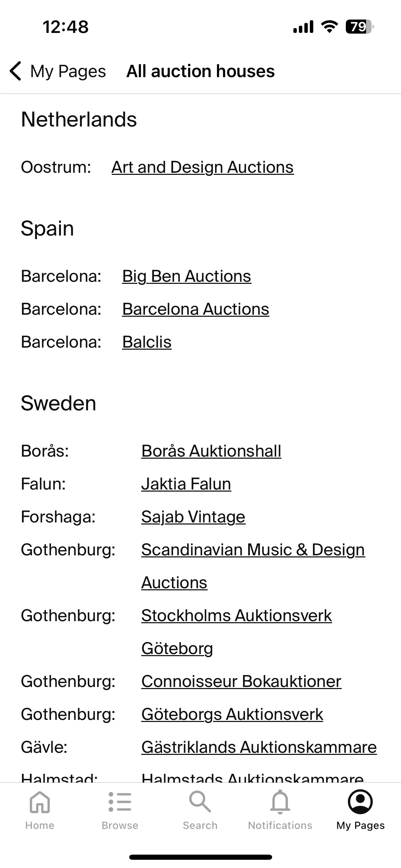
Task: Open the Notifications bell icon
Action: pyautogui.click(x=280, y=802)
